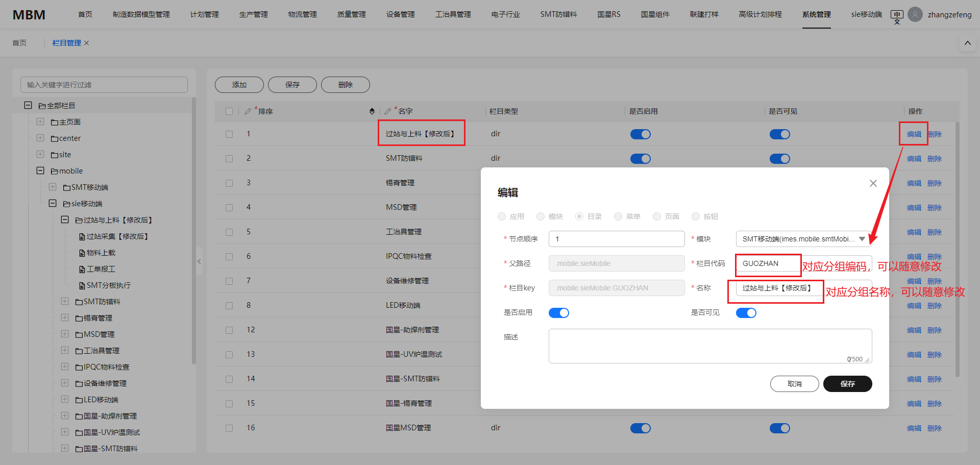Click the 保存 button above the table
This screenshot has height=465, width=980.
pyautogui.click(x=292, y=85)
